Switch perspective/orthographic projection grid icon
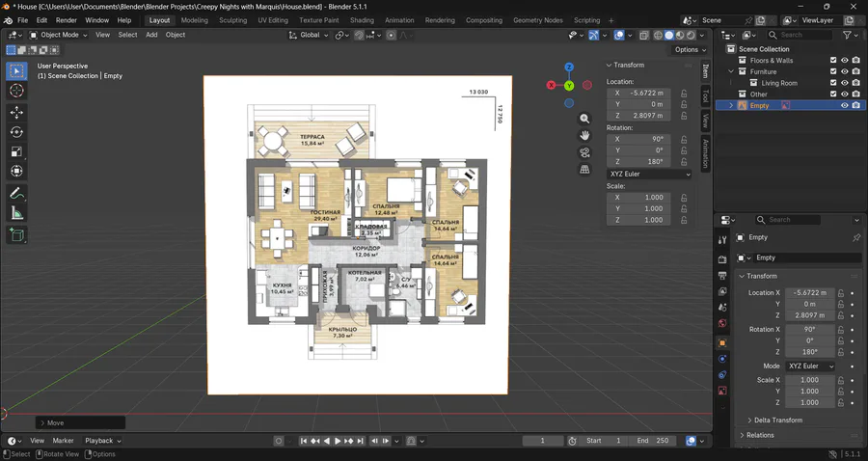Viewport: 868px width, 461px height. point(584,170)
